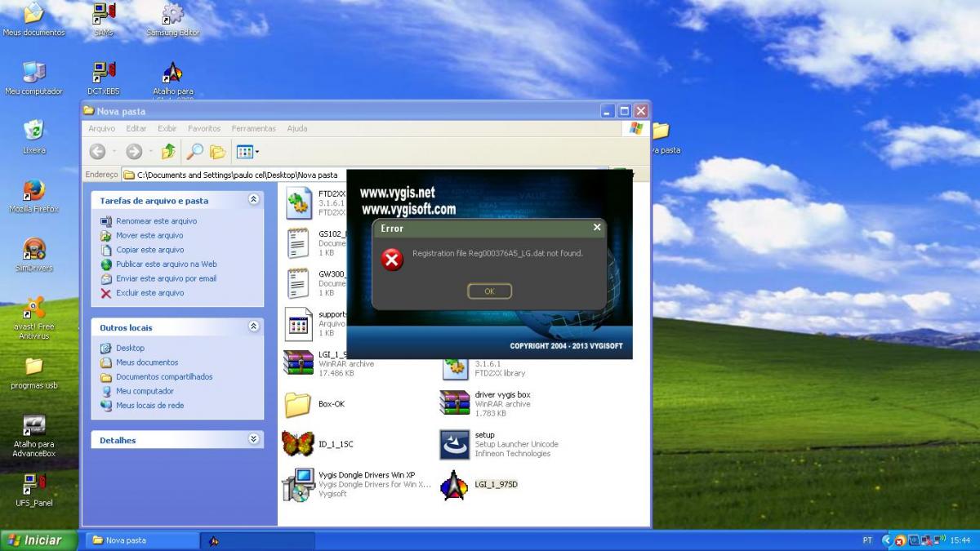Viewport: 980px width, 551px height.
Task: Click Mover este arquivo
Action: (x=149, y=235)
